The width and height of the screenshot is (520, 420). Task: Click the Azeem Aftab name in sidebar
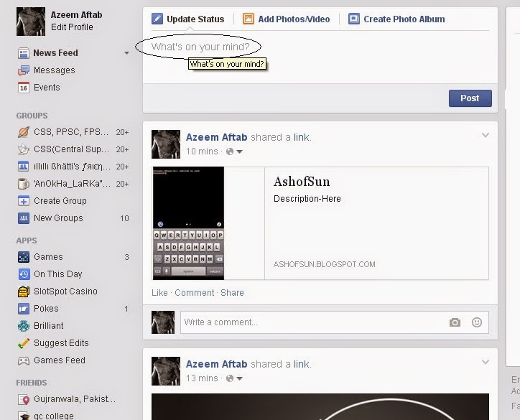(76, 15)
